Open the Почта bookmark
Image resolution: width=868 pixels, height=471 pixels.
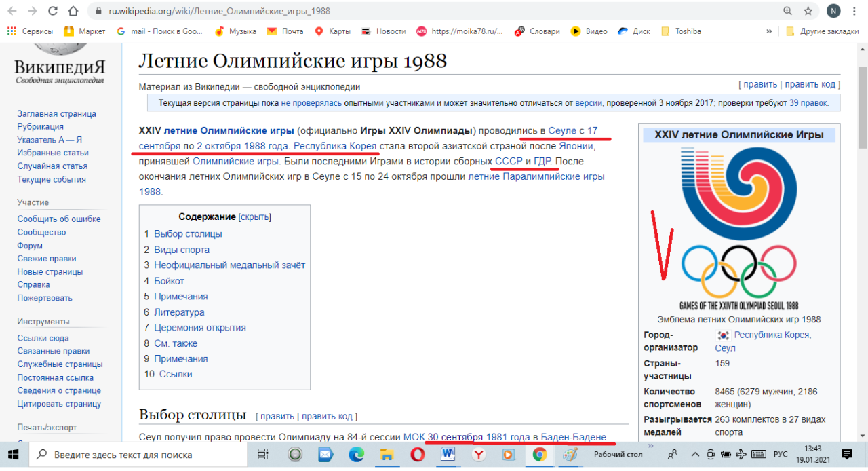285,31
